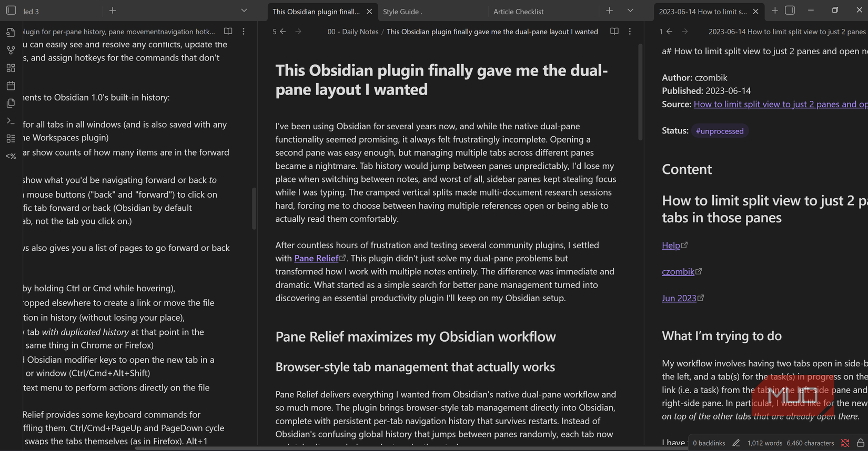Click the 'Pane Relief maximizes my Obsidian workflow' heading
The image size is (868, 451).
point(416,336)
